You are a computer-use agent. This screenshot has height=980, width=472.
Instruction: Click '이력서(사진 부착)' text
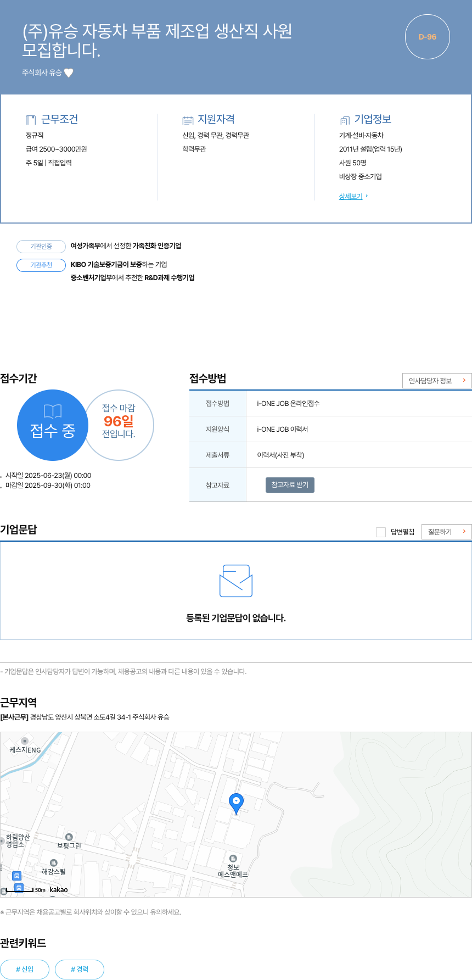280,455
